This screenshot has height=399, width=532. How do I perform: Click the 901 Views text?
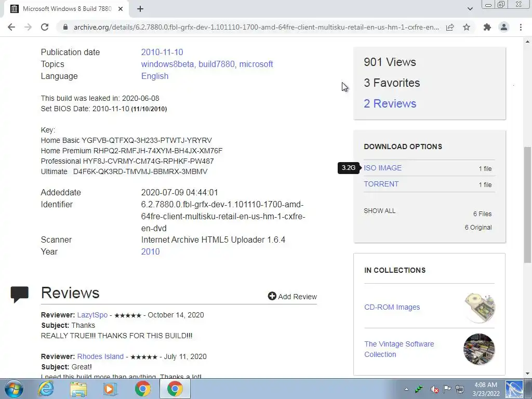[x=390, y=62]
